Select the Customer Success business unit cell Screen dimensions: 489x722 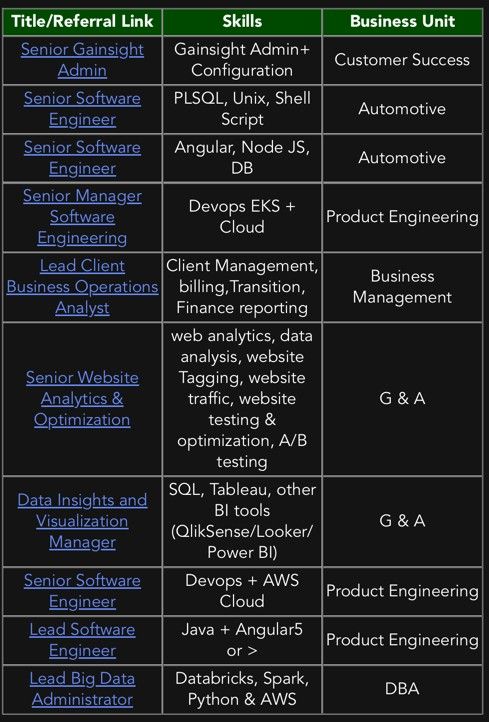(402, 60)
